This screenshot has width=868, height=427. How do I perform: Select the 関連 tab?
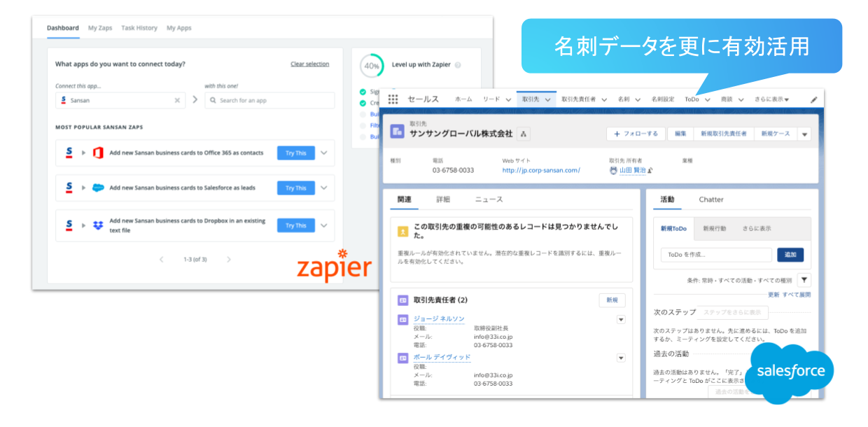[405, 199]
